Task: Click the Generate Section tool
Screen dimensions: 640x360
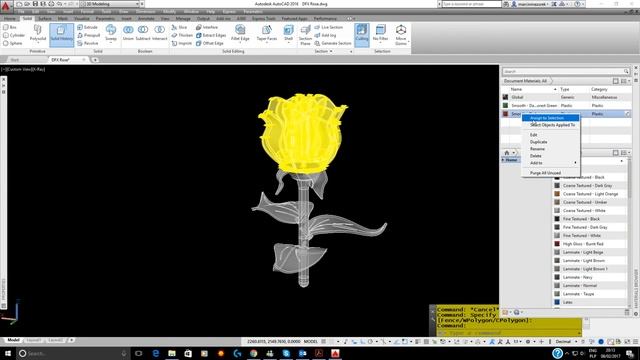Action: 333,43
